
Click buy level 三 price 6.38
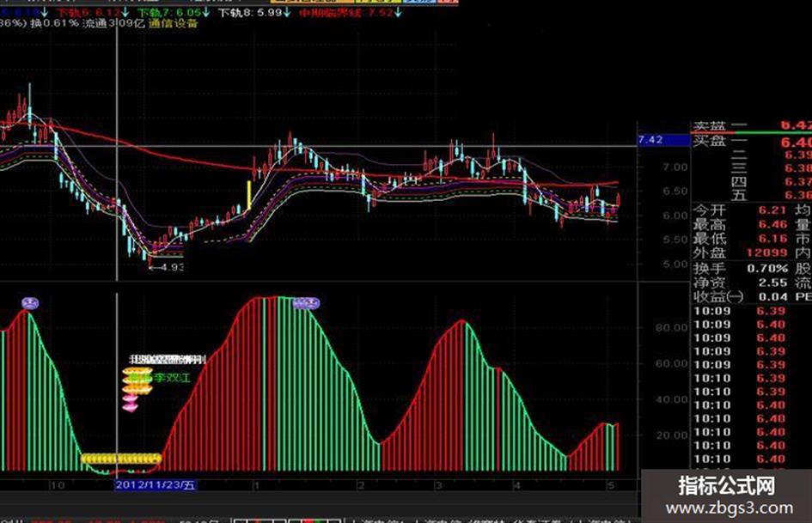[798, 168]
